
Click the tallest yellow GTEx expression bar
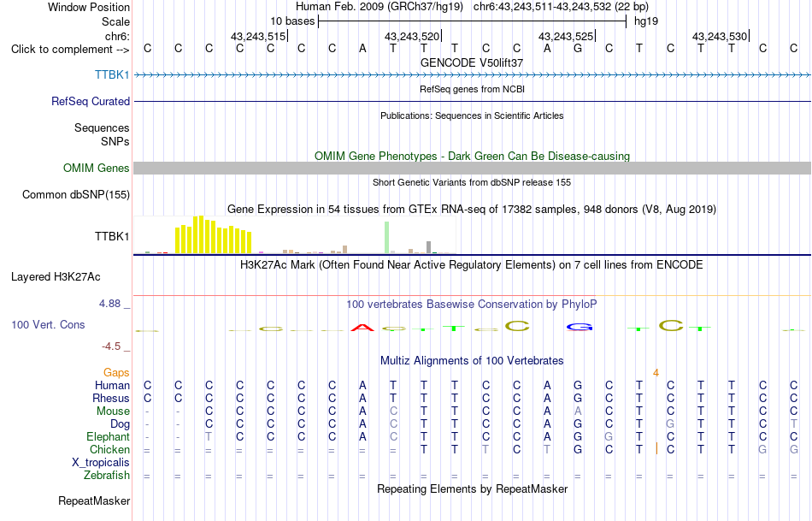pos(202,235)
